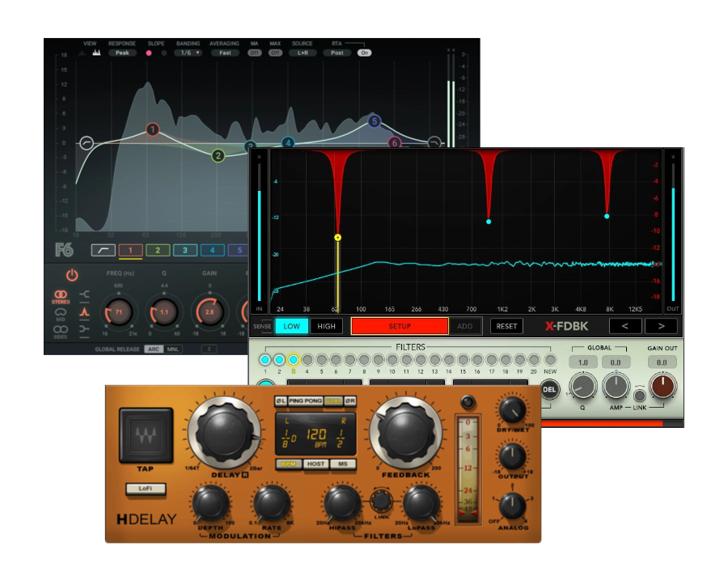Toggle the RTA On switch in F6

coord(365,53)
